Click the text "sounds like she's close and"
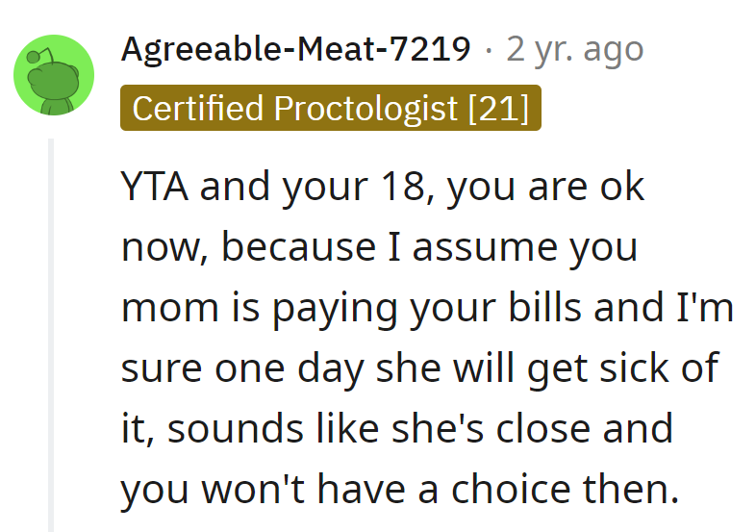Viewport: 756px width, 532px height. pos(420,428)
